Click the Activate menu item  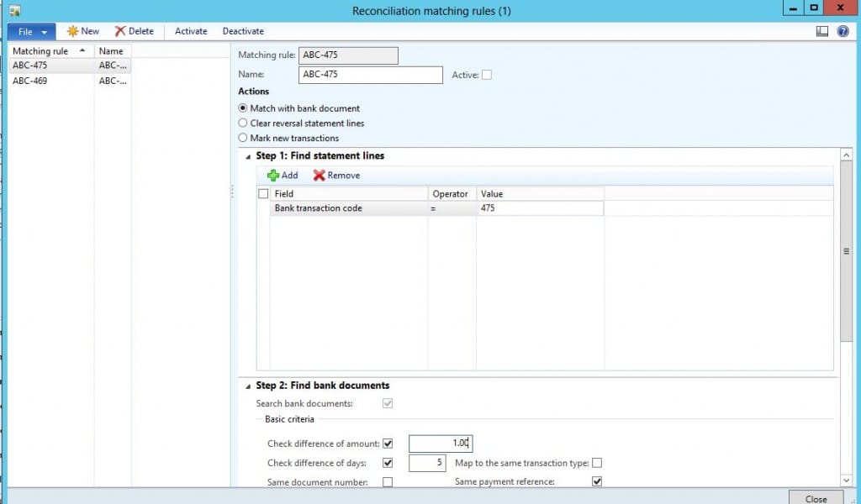click(x=191, y=31)
